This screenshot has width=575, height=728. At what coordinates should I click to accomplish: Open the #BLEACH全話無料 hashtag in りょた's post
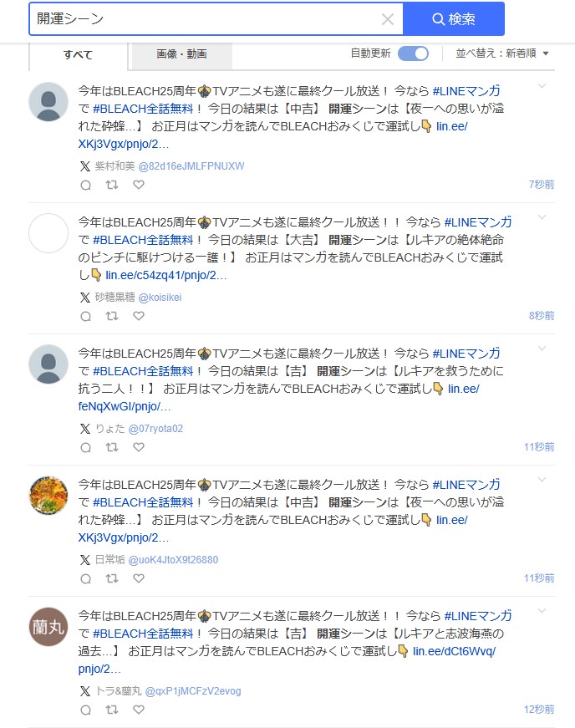143,369
